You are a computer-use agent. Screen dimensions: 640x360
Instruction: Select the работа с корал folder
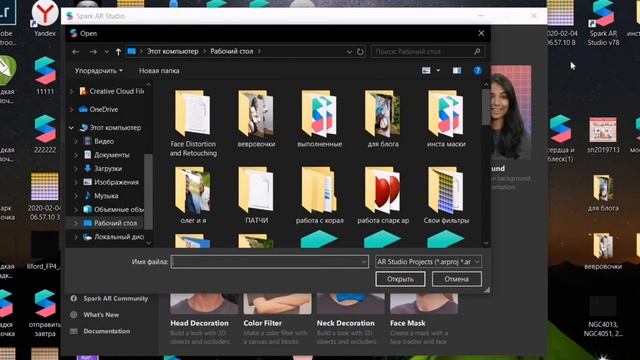[x=320, y=195]
